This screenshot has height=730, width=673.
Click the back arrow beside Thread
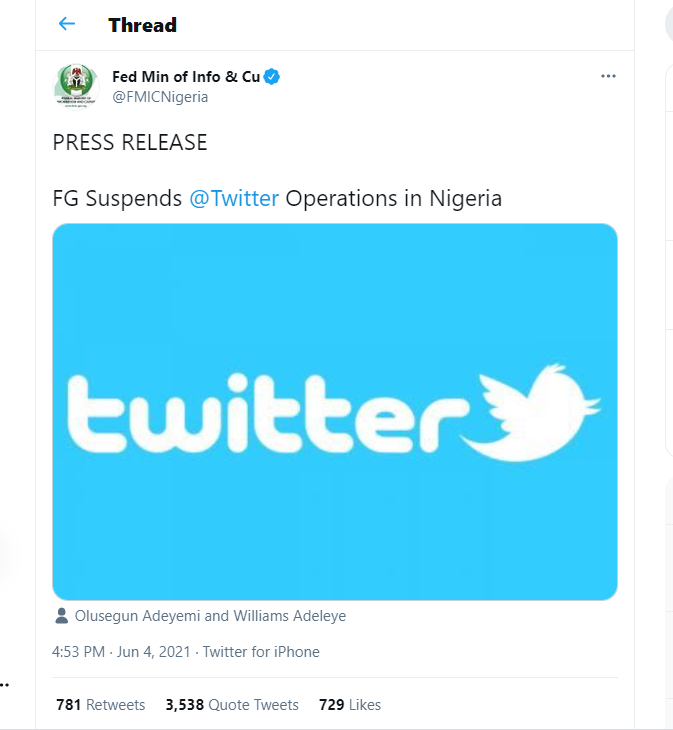67,24
